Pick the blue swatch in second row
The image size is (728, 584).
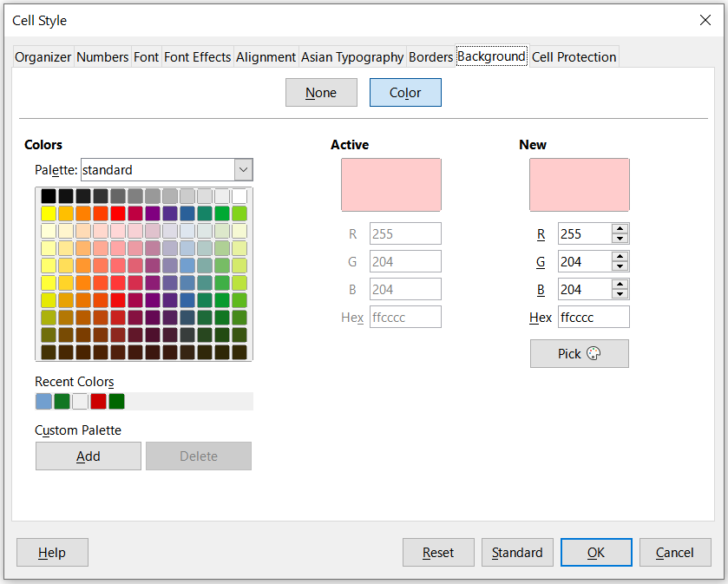187,213
